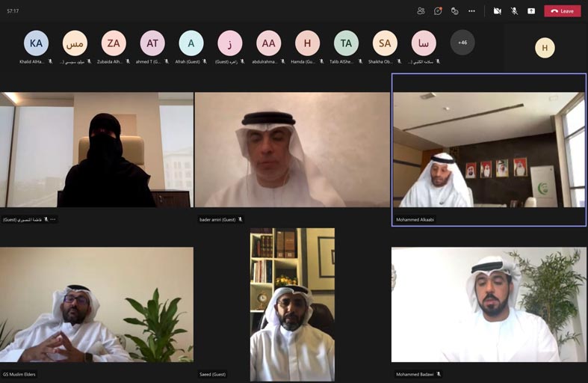Open the reactions menu icon
The image size is (588, 383).
click(455, 11)
